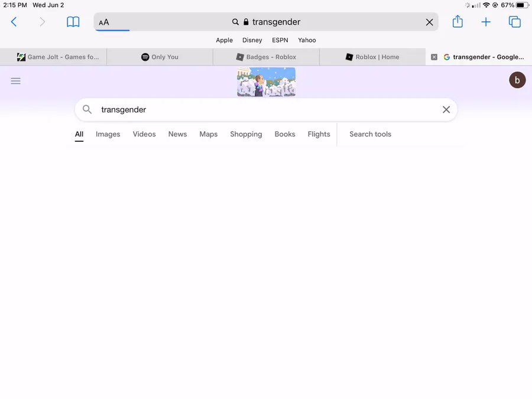
Task: Tap the Wed Jun 2 date
Action: 48,5
